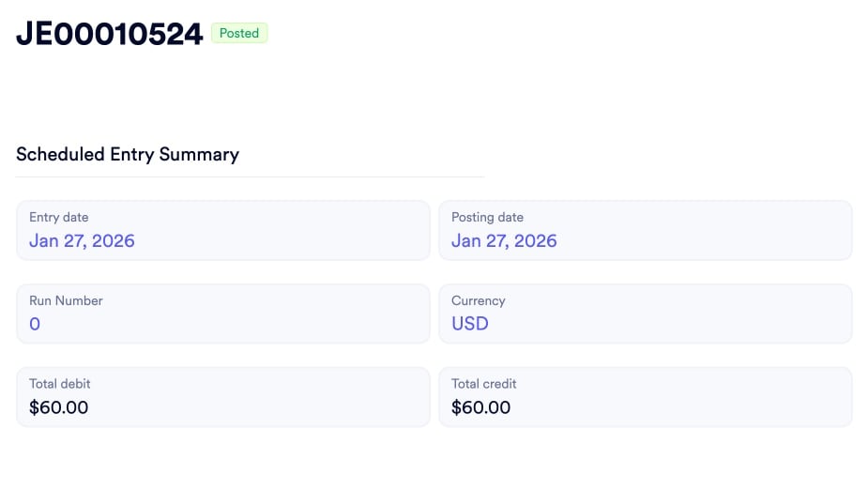Click the Posting date field label
The image size is (868, 490).
coord(488,217)
